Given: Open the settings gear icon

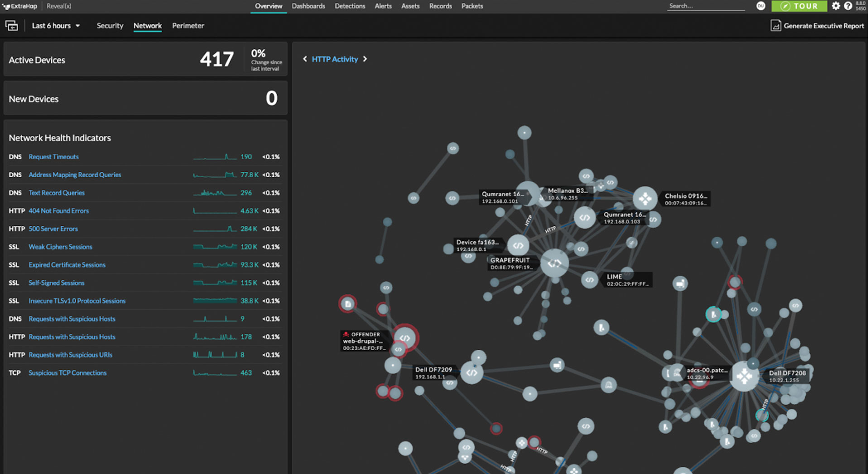Looking at the screenshot, I should pyautogui.click(x=836, y=6).
